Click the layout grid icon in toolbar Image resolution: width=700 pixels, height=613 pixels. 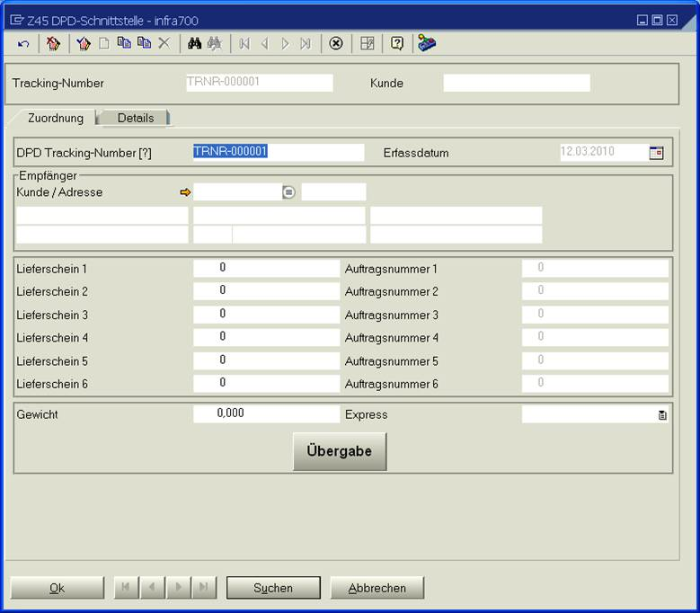coord(367,43)
